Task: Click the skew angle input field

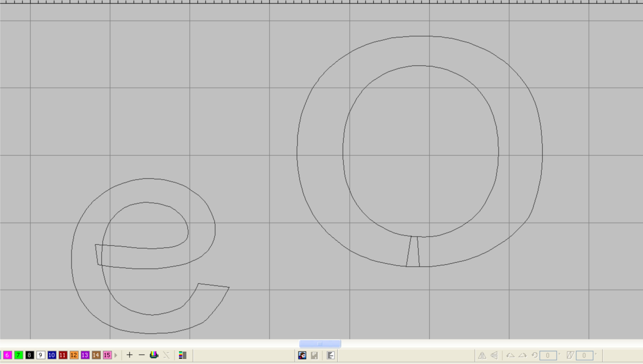Action: click(x=584, y=355)
